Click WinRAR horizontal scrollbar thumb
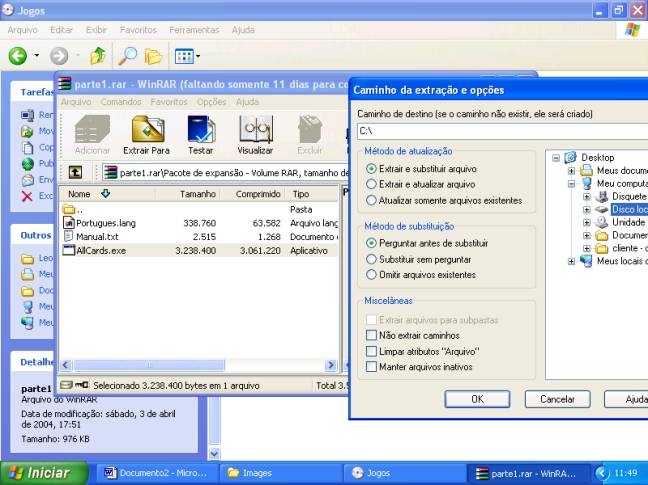The height and width of the screenshot is (485, 648). [x=149, y=365]
